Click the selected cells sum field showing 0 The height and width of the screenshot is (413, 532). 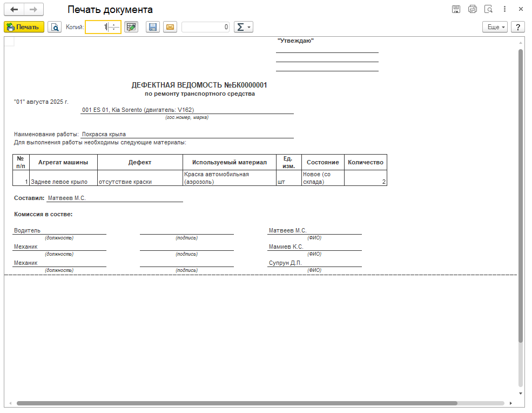[206, 27]
